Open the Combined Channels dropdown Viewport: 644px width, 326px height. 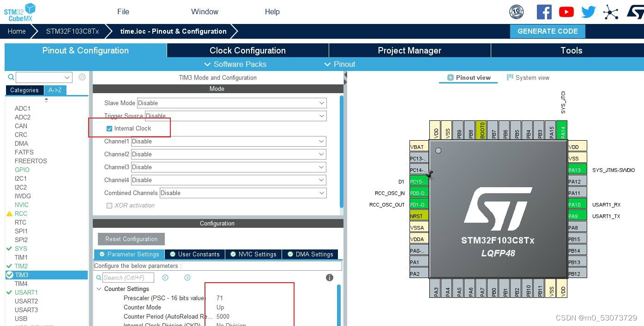coord(243,193)
